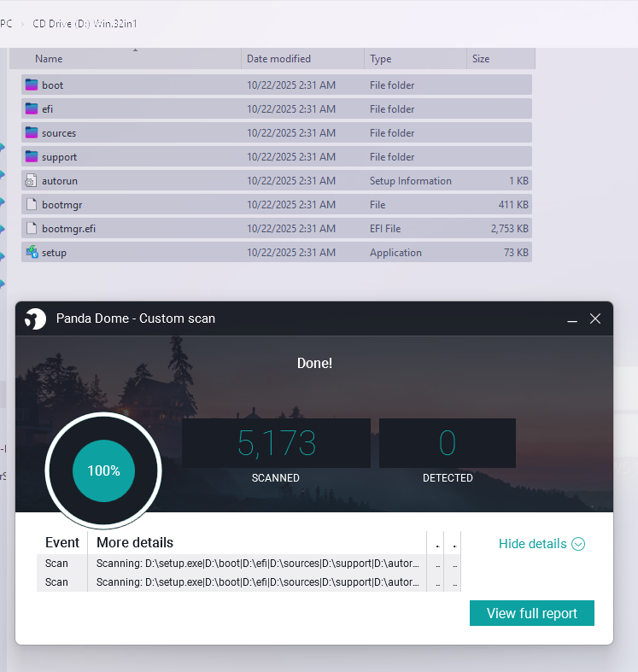The height and width of the screenshot is (672, 638).
Task: Click the bootmgr.efi file icon
Action: click(x=32, y=229)
